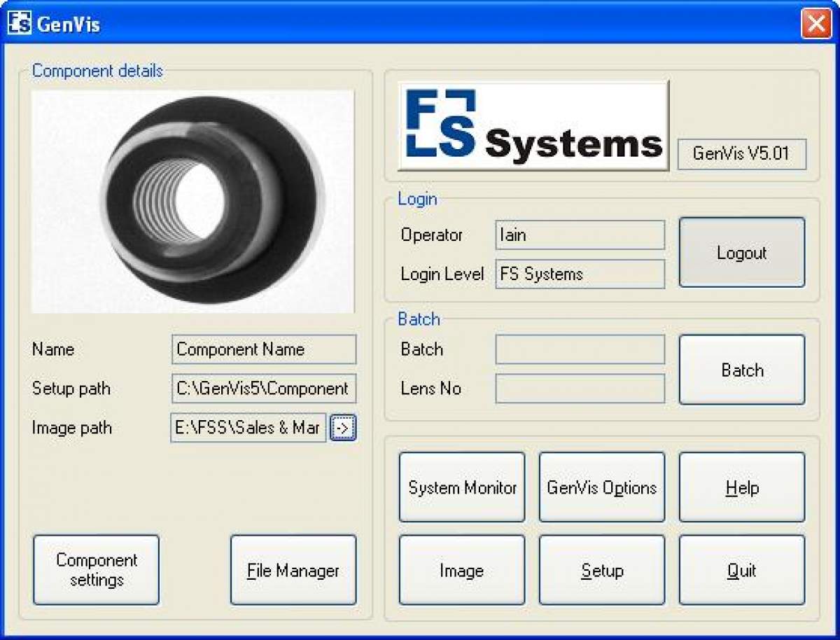Click the Setup path label
The image size is (840, 640).
click(x=71, y=389)
